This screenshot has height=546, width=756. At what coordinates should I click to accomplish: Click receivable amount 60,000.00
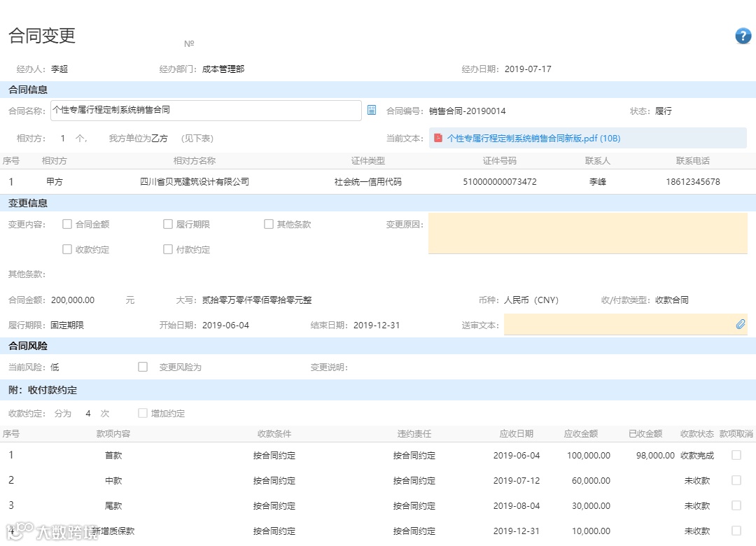[x=591, y=480]
